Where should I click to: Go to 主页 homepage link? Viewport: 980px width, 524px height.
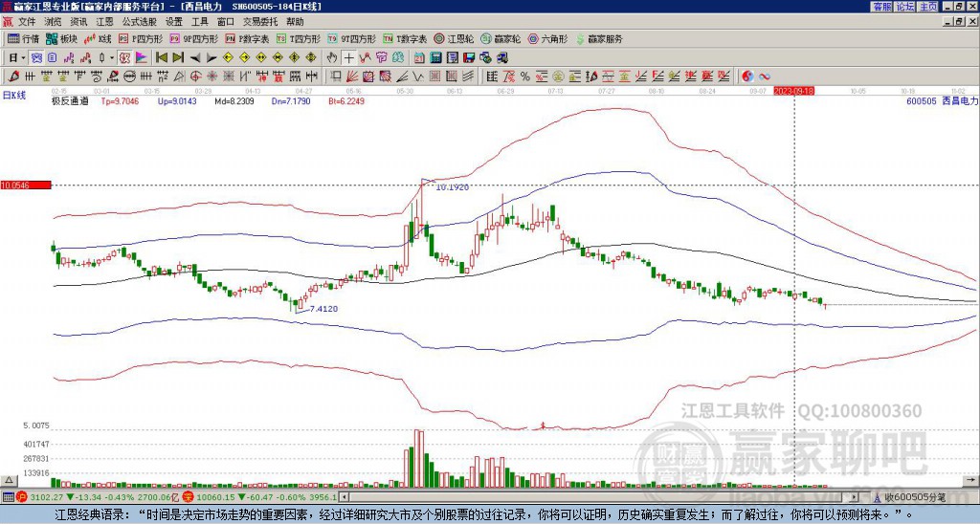[x=927, y=7]
